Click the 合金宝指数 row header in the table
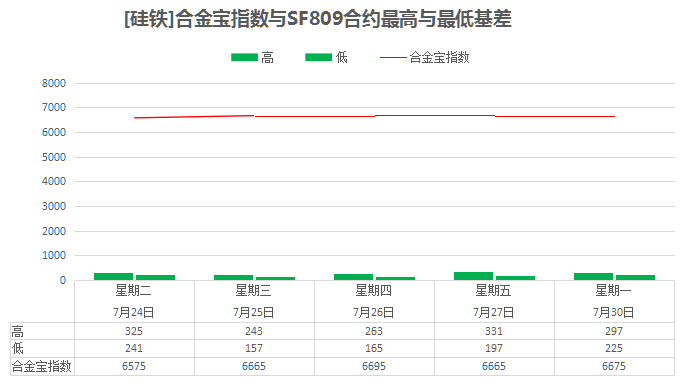This screenshot has width=684, height=387. tap(41, 366)
